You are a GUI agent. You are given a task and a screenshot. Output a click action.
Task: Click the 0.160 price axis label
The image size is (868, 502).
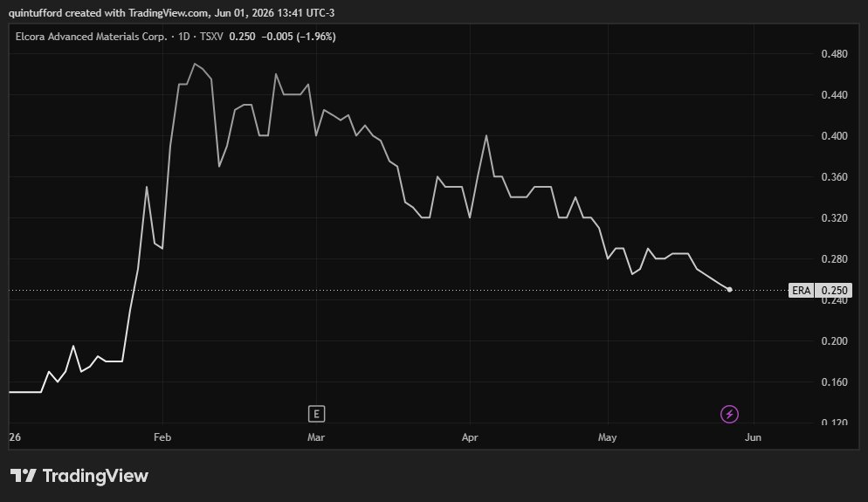tap(834, 382)
